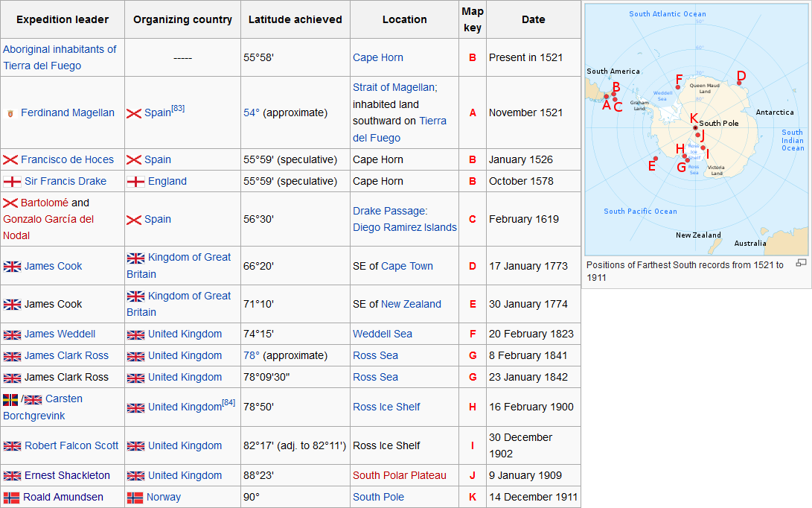Open the Antarctica Farthest South map image

tap(696, 129)
